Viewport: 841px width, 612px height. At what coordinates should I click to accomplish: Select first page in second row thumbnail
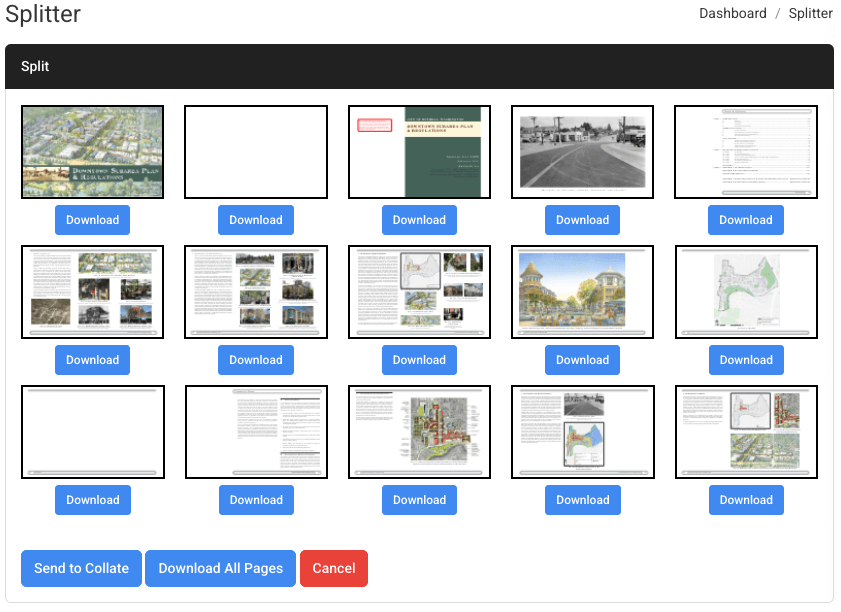(92, 292)
